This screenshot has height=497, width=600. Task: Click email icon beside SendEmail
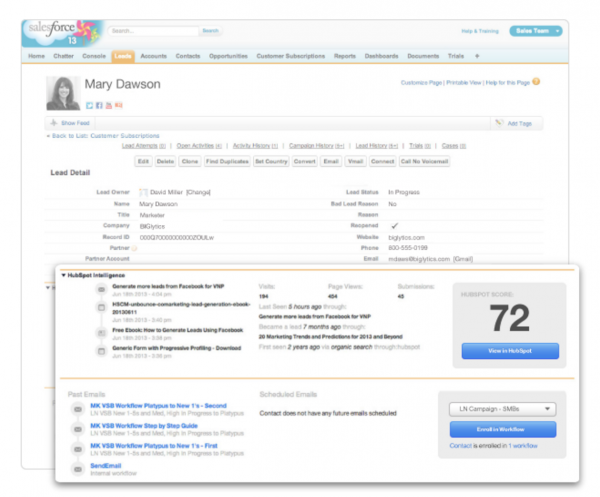78,469
